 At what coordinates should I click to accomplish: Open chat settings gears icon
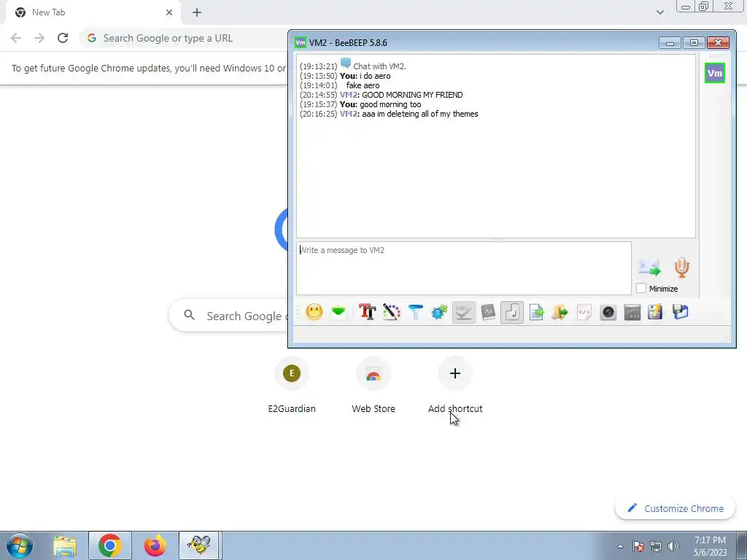pos(439,312)
